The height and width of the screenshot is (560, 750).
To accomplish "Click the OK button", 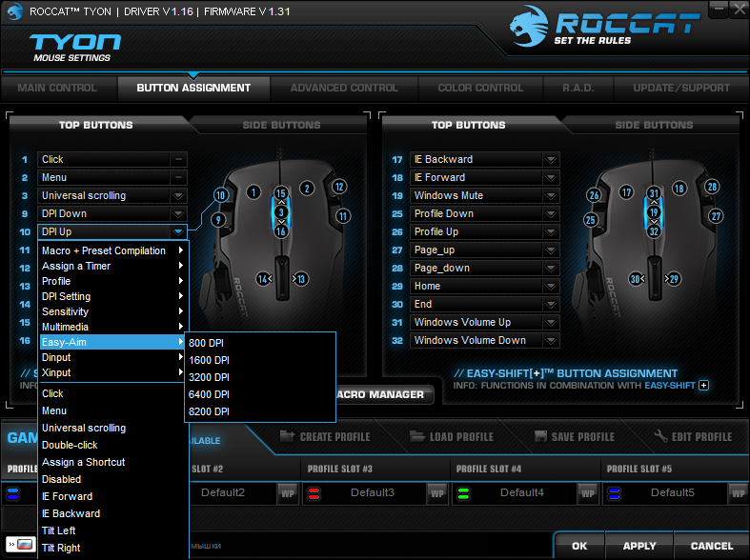I will point(579,546).
